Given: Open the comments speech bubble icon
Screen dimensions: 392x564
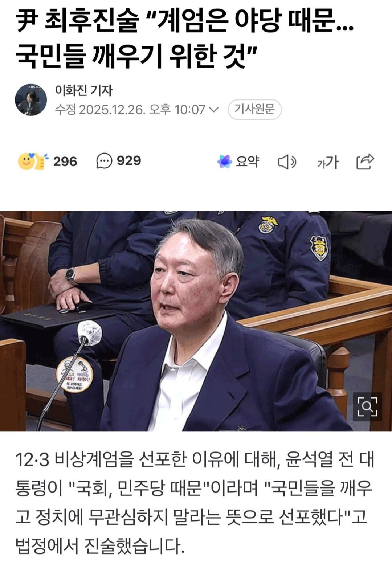Looking at the screenshot, I should pos(104,161).
